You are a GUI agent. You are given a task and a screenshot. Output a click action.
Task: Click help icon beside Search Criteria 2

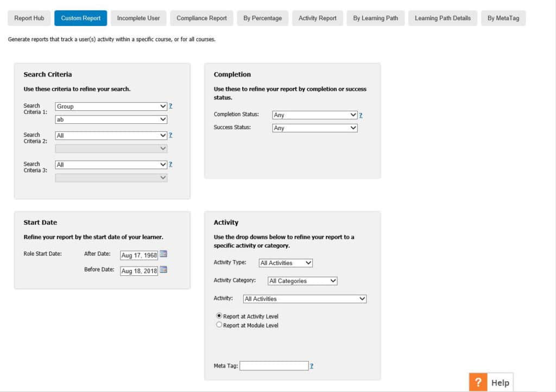[x=170, y=135]
